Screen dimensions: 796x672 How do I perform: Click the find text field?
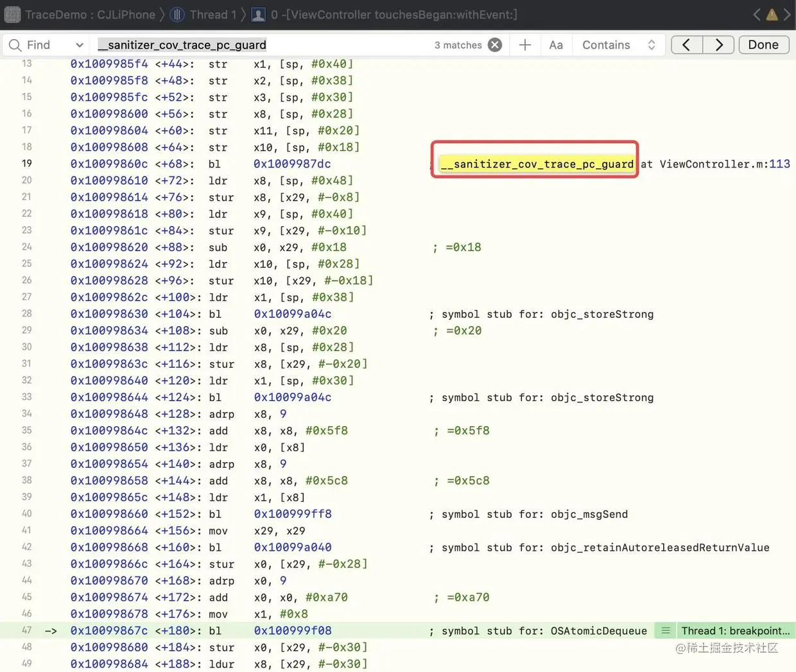pyautogui.click(x=263, y=45)
